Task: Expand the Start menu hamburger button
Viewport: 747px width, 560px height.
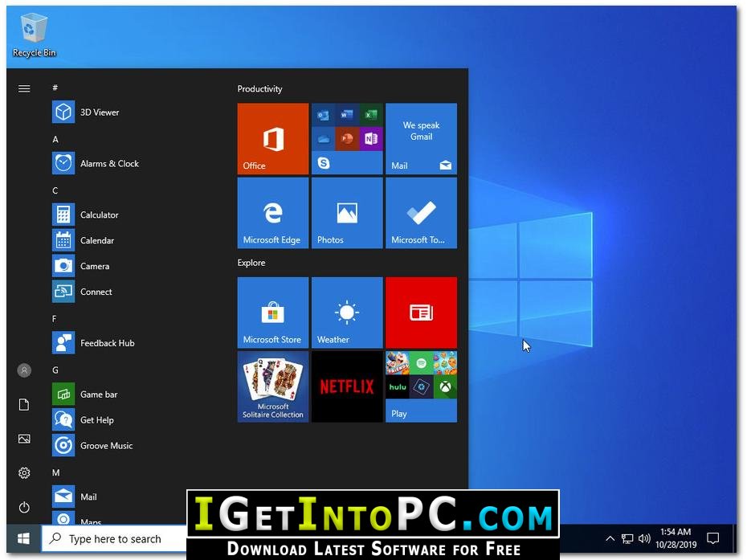Action: click(24, 88)
